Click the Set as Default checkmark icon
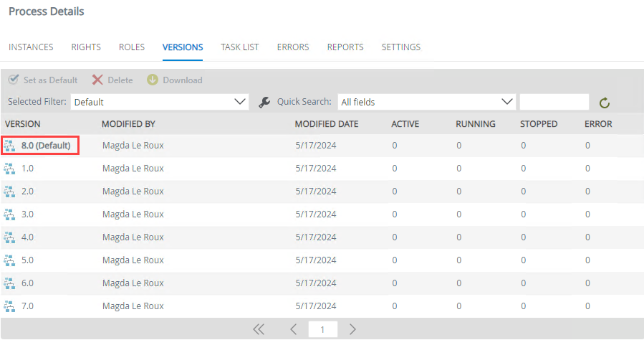 point(14,80)
